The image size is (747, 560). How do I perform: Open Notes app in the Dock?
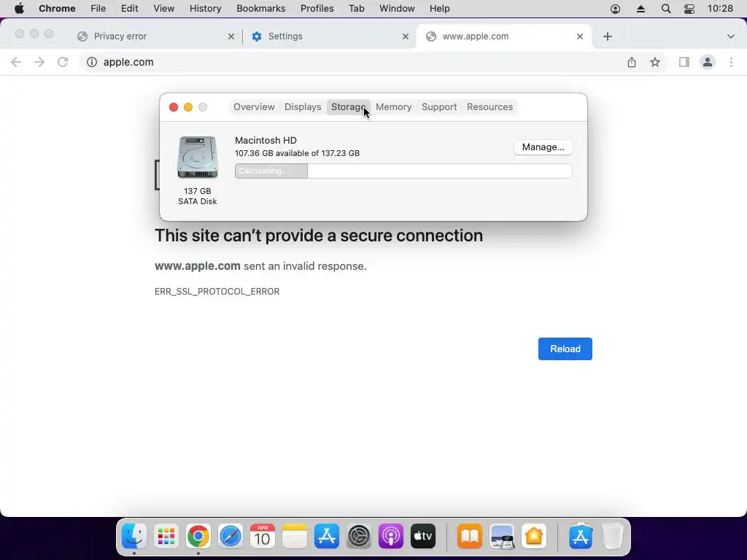click(295, 536)
